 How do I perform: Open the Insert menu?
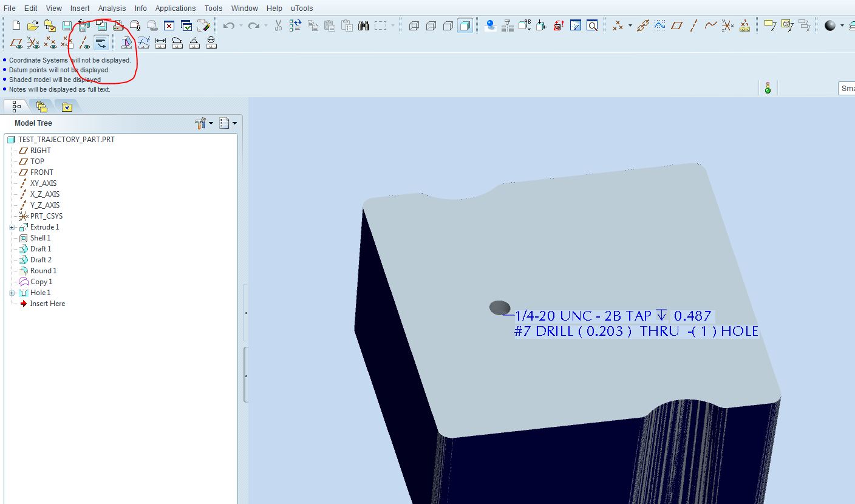point(80,8)
